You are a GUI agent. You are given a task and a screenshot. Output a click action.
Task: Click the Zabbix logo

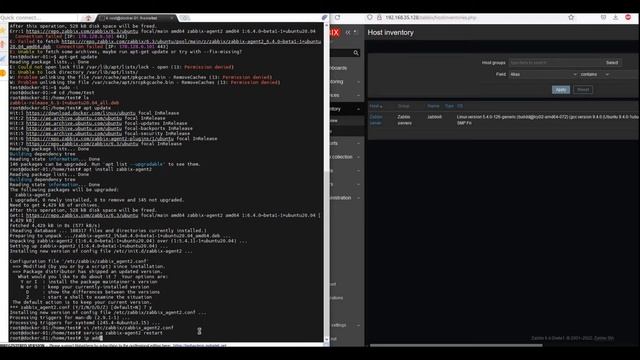coord(334,33)
